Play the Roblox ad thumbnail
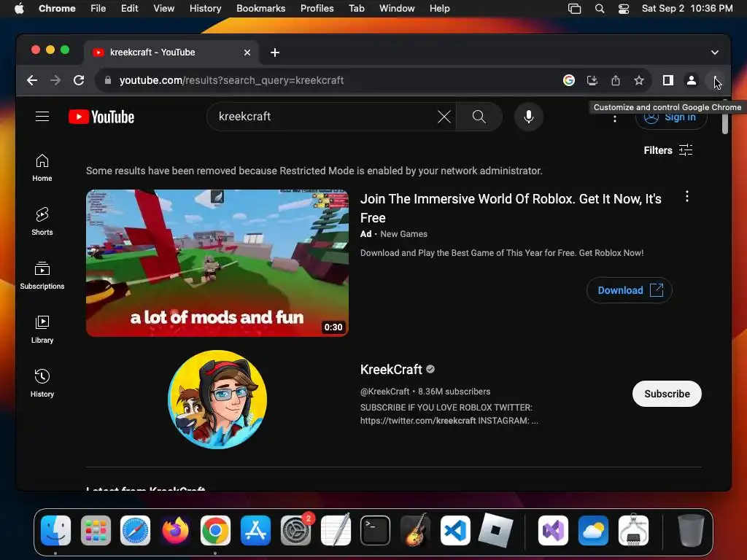Screen dimensions: 747x560 click(x=217, y=262)
